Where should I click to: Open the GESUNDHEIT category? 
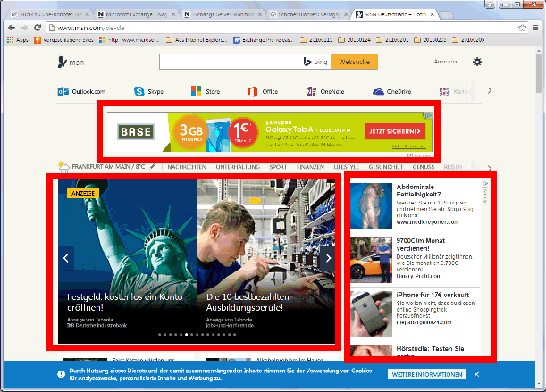tap(386, 167)
